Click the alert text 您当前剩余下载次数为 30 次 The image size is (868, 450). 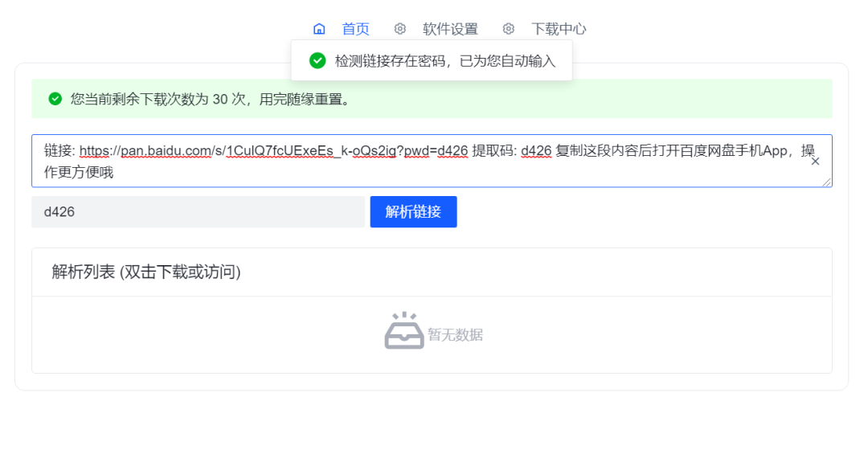click(x=158, y=99)
